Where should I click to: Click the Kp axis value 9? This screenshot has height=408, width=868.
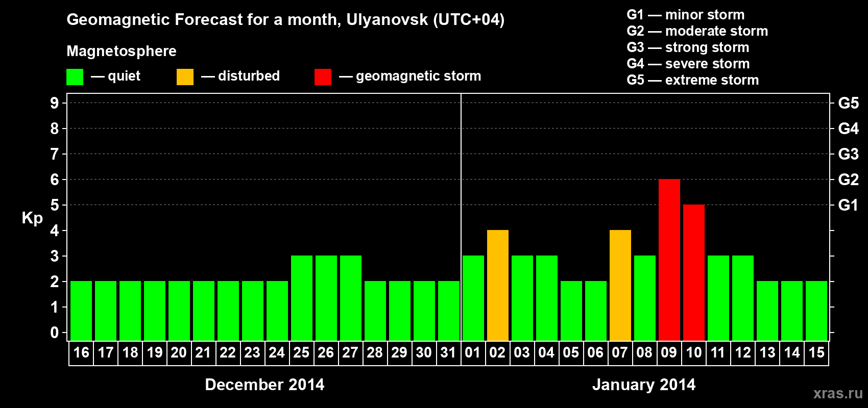click(x=55, y=104)
